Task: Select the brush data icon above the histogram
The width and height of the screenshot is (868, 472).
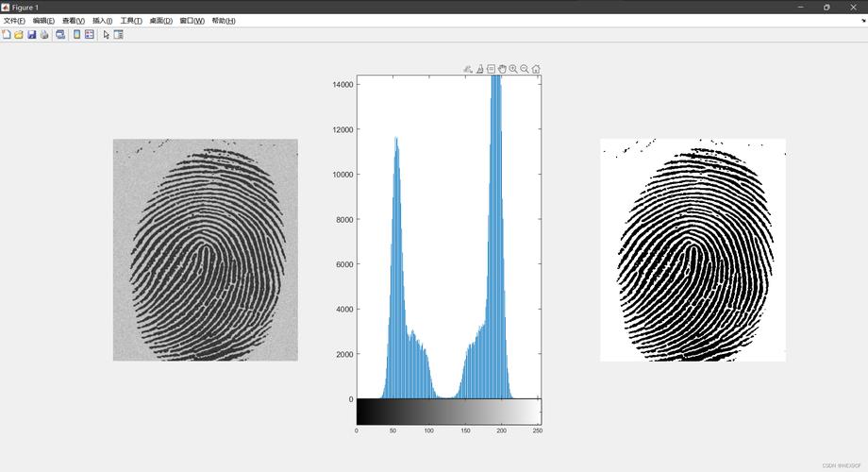Action: (479, 69)
